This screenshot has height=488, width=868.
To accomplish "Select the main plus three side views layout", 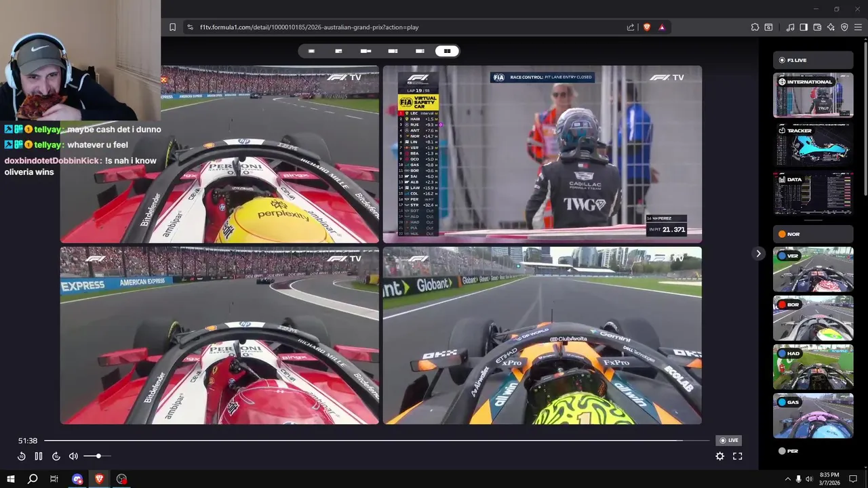I will tap(420, 51).
